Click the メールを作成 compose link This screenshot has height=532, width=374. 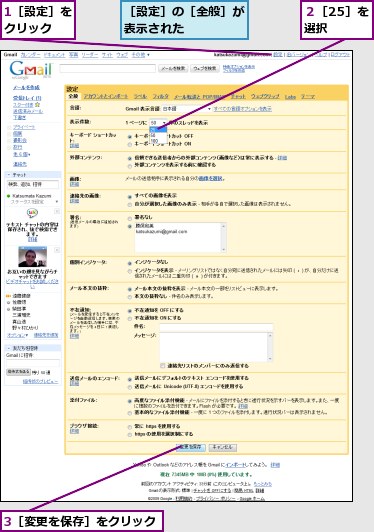tap(26, 88)
